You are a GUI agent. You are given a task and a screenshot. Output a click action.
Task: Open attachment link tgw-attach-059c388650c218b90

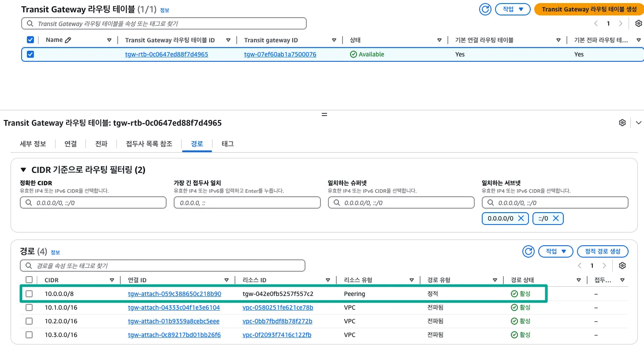click(x=174, y=294)
